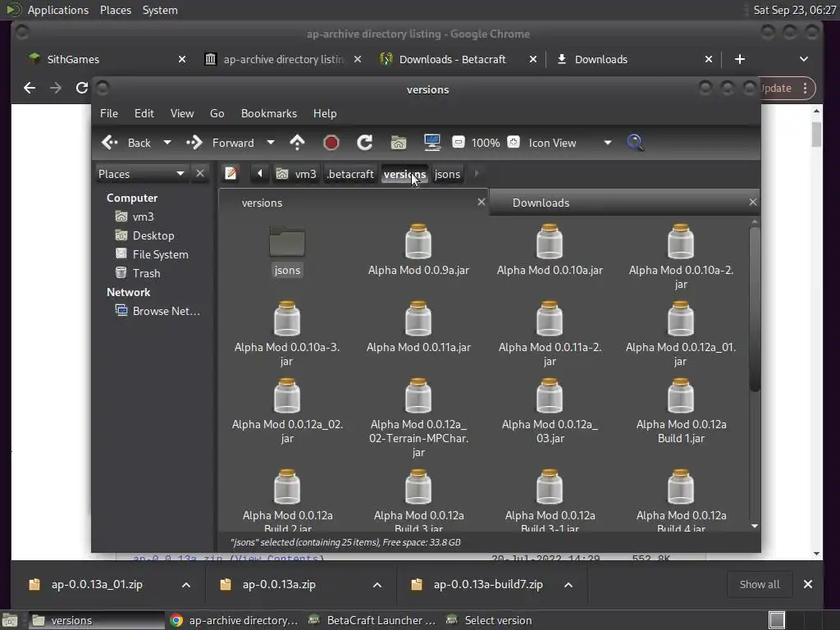Select the 02-Terrain-MPChar.jar file
840x630 pixels.
[x=418, y=418]
